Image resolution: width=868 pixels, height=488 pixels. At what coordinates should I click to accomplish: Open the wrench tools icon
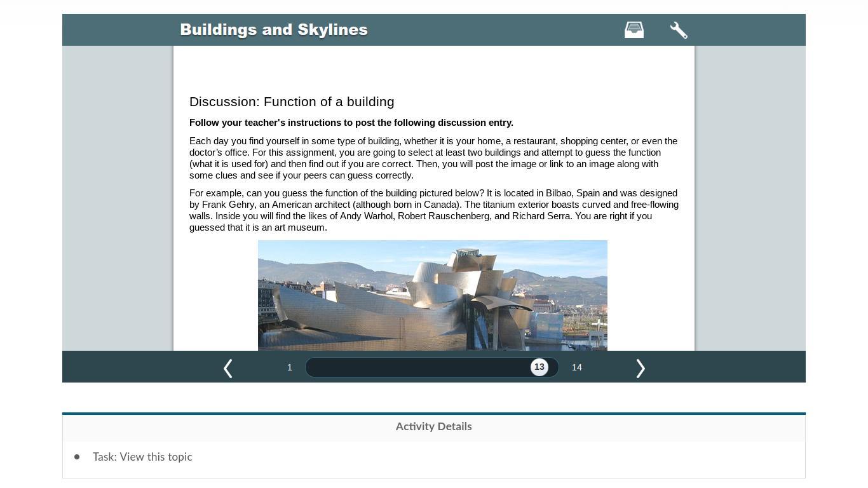point(679,30)
